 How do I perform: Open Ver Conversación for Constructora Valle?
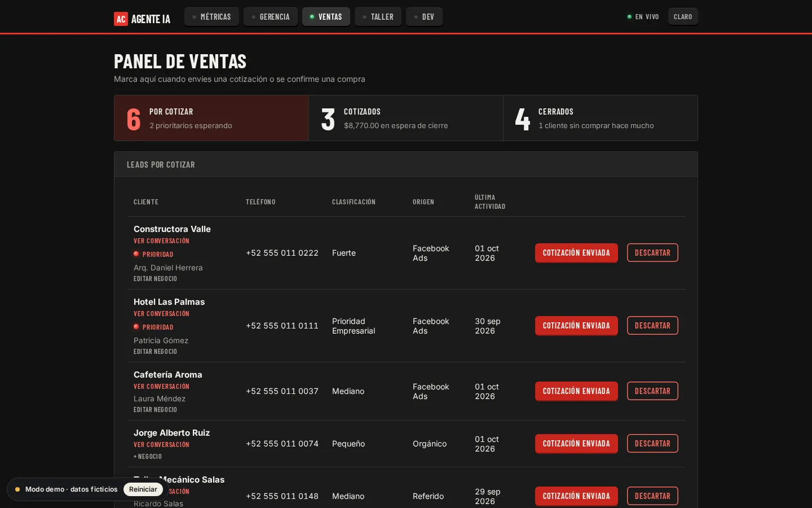(x=161, y=241)
